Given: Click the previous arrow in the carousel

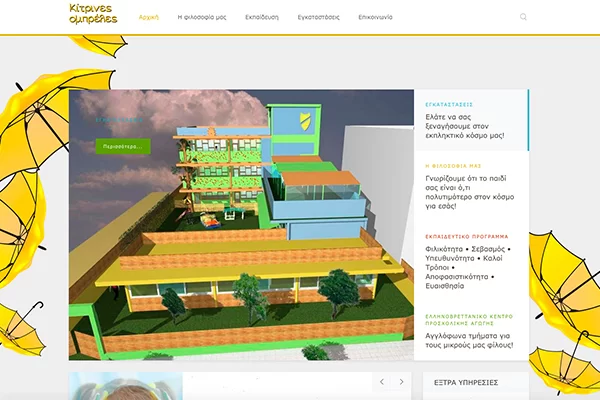Looking at the screenshot, I should pyautogui.click(x=382, y=382).
